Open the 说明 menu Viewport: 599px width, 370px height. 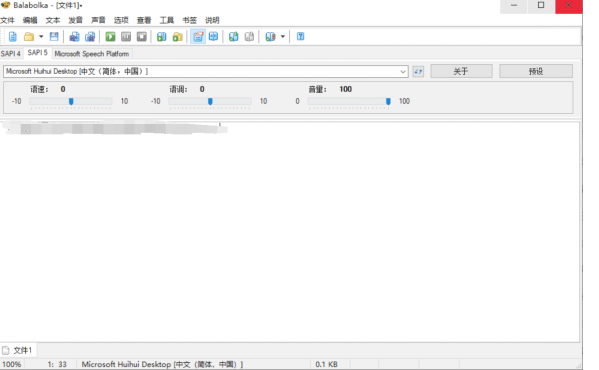(212, 20)
